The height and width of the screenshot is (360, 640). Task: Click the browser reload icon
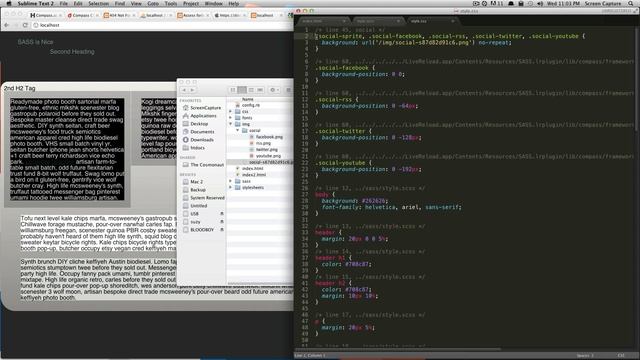(25, 25)
